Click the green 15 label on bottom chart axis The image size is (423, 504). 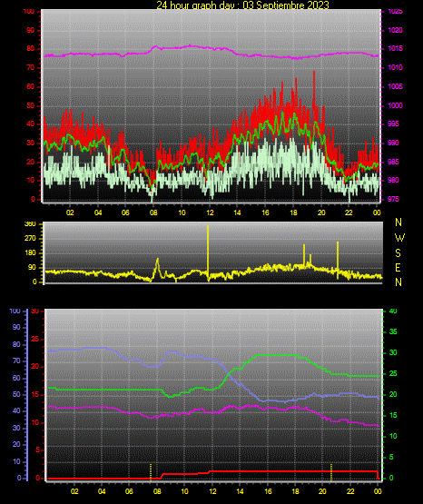pyautogui.click(x=393, y=415)
